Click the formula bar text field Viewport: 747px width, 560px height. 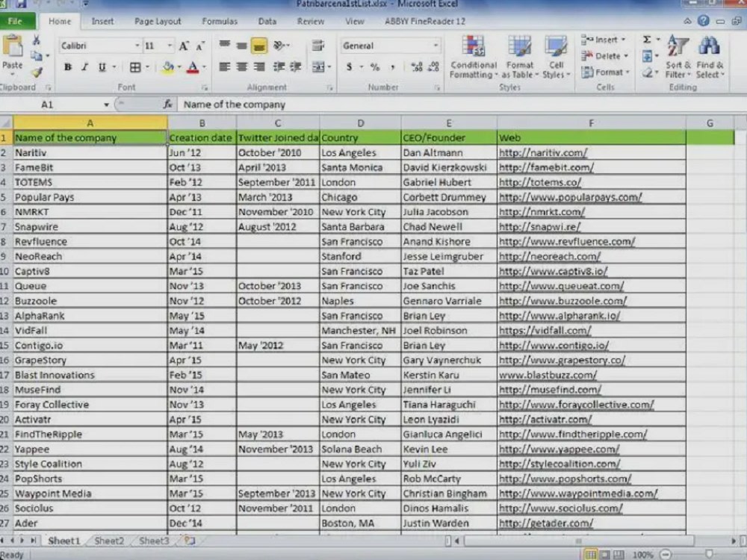(x=461, y=105)
